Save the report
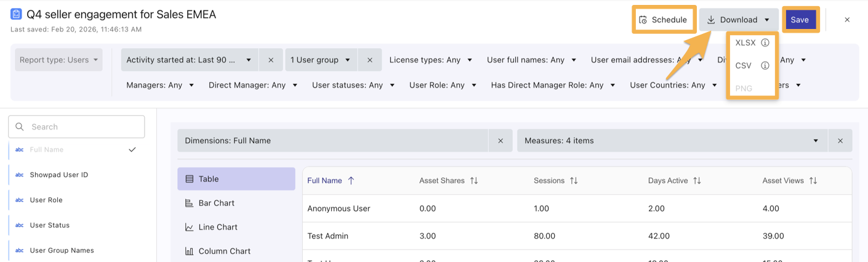The width and height of the screenshot is (868, 262). [x=800, y=20]
